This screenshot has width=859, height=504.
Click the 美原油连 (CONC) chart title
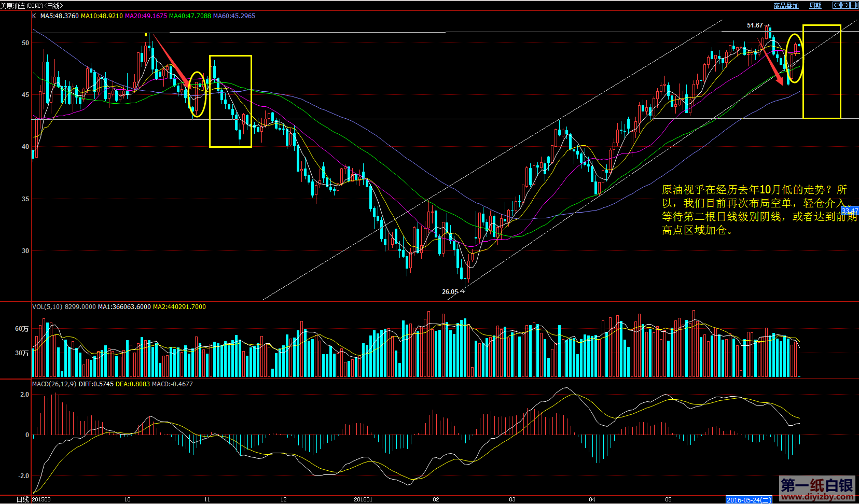tap(31, 6)
